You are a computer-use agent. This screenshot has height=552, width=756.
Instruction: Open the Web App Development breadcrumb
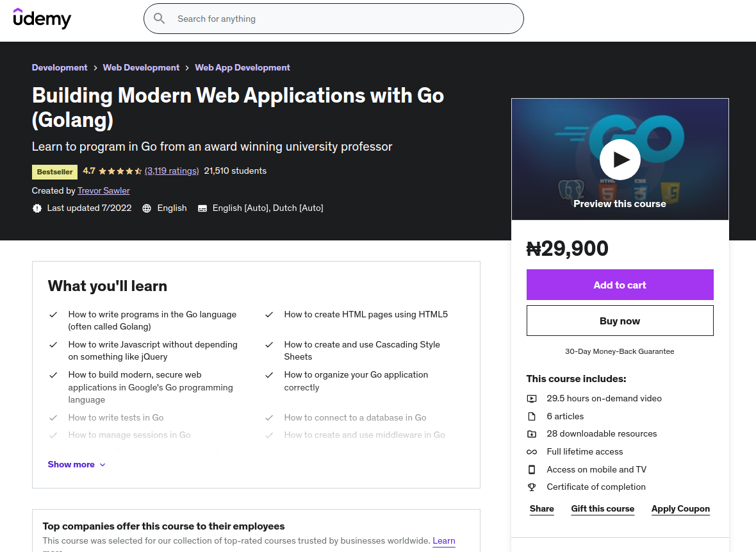click(x=243, y=67)
